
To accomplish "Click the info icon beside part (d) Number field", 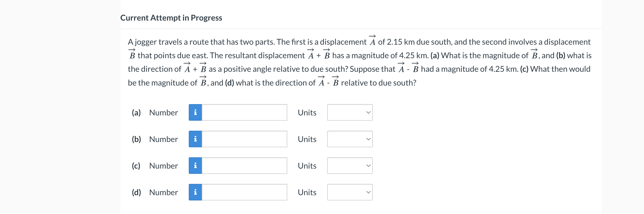I will [195, 192].
